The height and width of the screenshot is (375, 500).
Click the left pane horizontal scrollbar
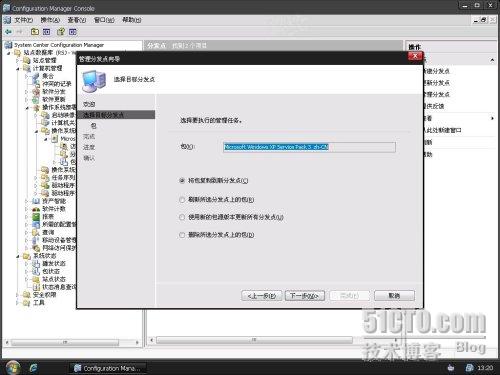65,342
